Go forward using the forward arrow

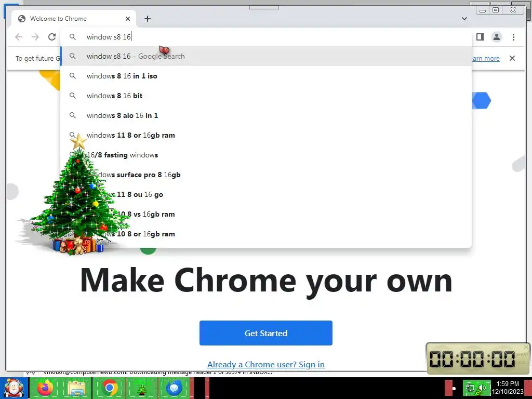click(x=35, y=37)
